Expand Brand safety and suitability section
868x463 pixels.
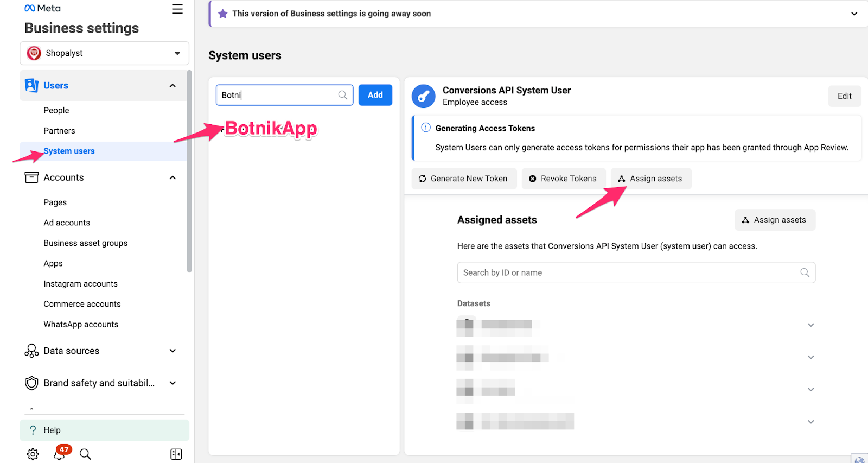coord(173,383)
